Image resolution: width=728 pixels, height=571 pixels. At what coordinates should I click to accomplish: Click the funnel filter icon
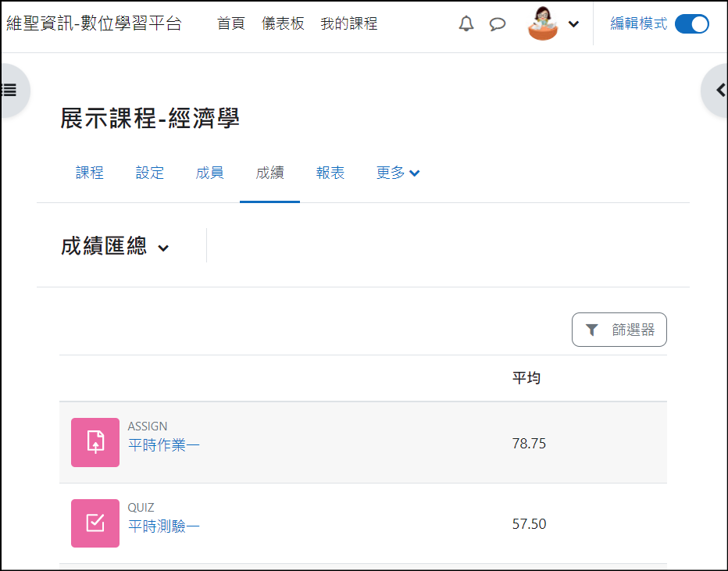[592, 330]
